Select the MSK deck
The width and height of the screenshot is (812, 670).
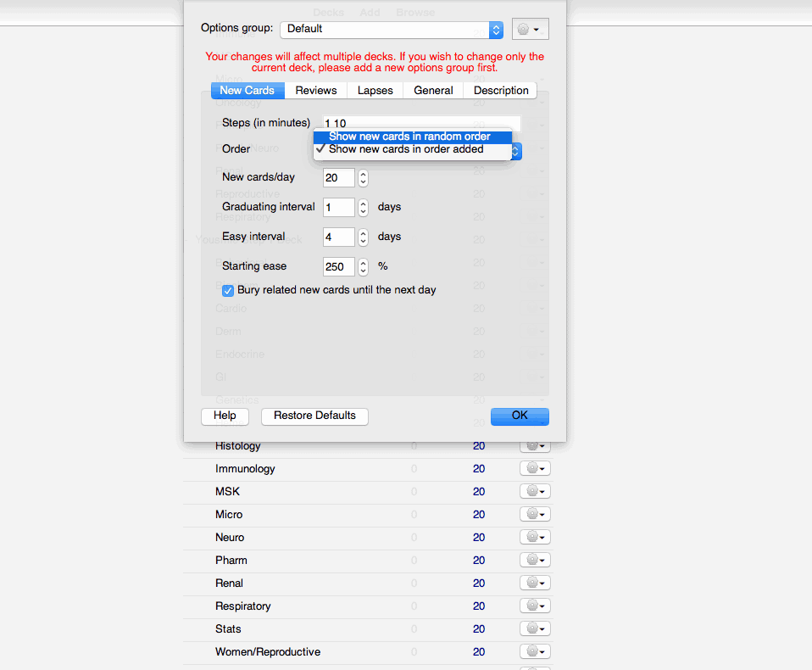click(227, 492)
